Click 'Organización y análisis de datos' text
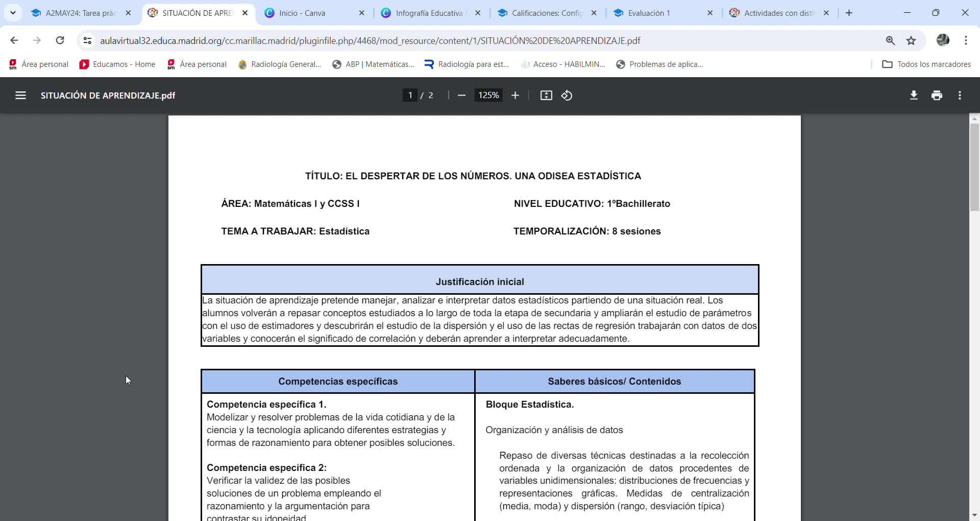Image resolution: width=980 pixels, height=521 pixels. click(554, 430)
